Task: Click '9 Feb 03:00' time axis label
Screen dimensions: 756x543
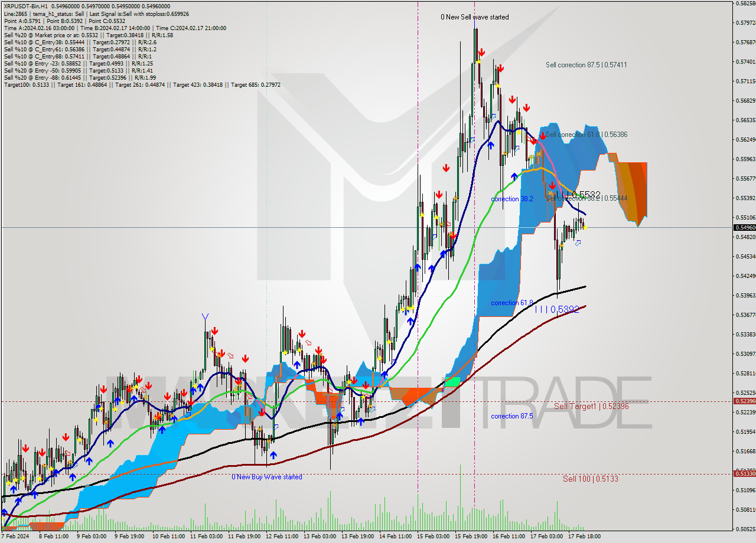Action: click(x=90, y=537)
